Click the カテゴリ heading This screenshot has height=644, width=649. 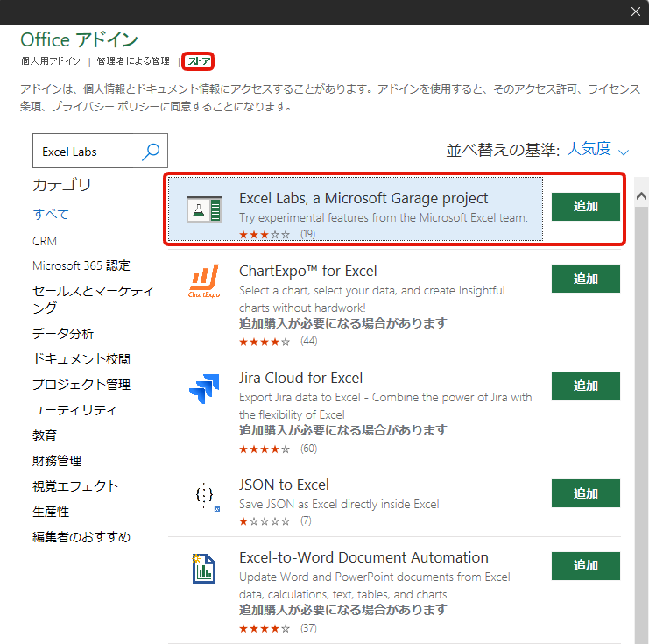61,184
